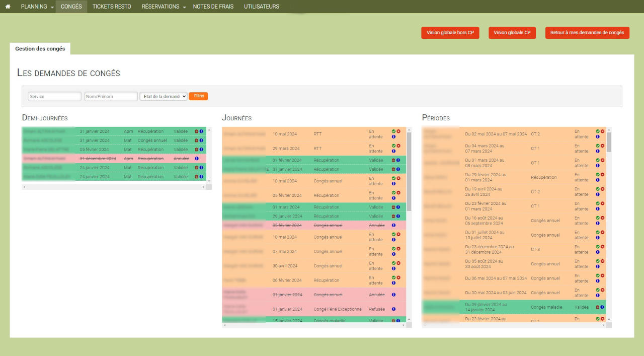The width and height of the screenshot is (644, 356).
Task: Click the Journées list vertical scrollbar
Action: (409, 171)
